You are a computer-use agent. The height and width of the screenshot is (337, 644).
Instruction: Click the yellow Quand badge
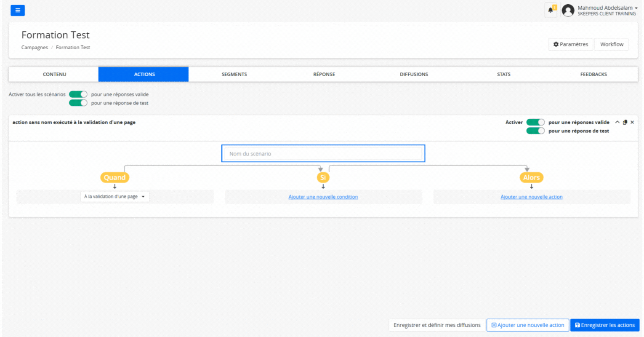(x=114, y=178)
